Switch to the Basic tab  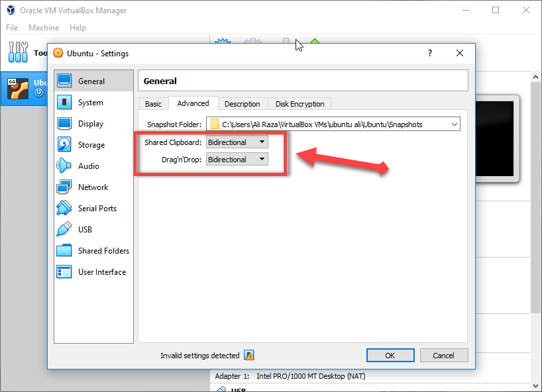153,104
